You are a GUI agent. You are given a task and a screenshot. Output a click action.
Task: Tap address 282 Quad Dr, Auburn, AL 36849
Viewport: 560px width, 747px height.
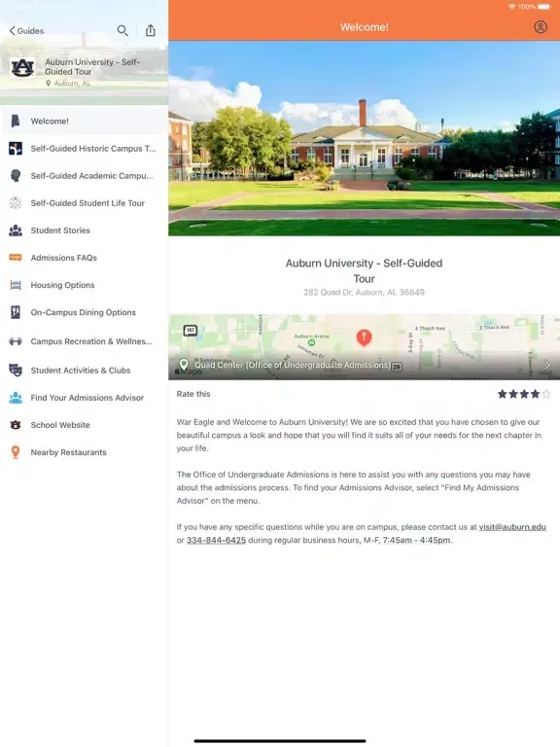(x=364, y=293)
